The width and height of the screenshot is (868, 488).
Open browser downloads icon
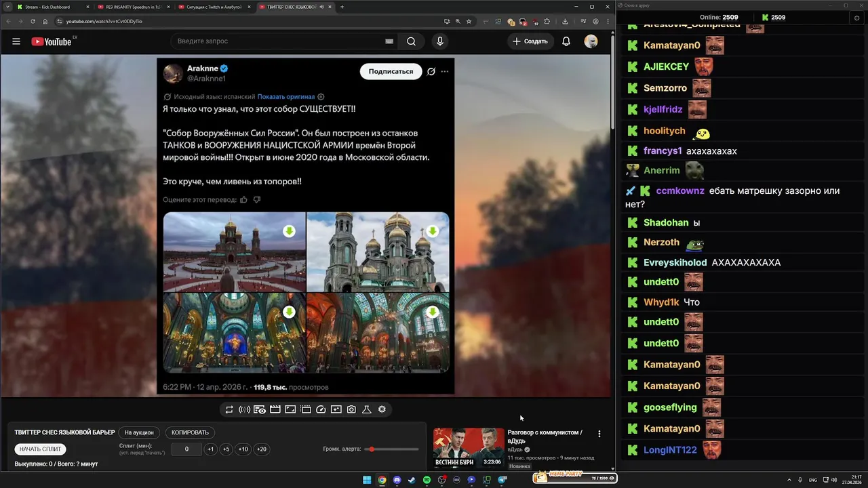tap(565, 21)
